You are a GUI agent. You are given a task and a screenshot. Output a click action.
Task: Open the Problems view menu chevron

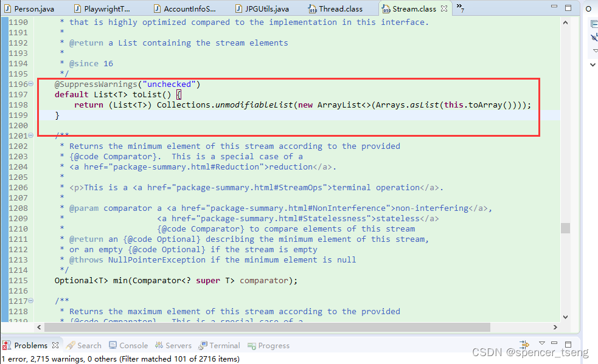click(x=542, y=345)
